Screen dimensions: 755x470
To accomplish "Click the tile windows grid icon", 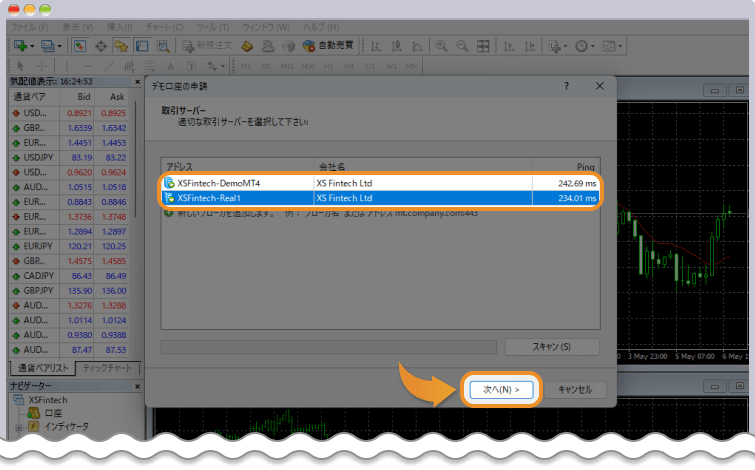I will pyautogui.click(x=483, y=46).
